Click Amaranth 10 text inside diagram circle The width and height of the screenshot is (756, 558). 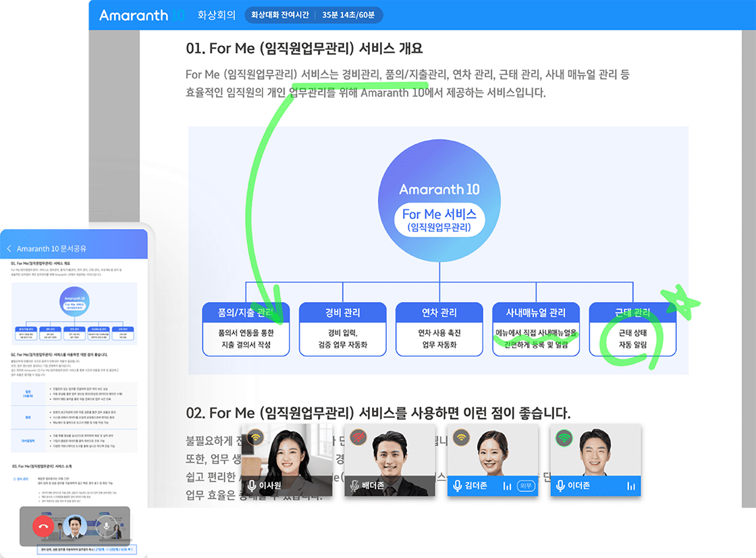click(439, 190)
